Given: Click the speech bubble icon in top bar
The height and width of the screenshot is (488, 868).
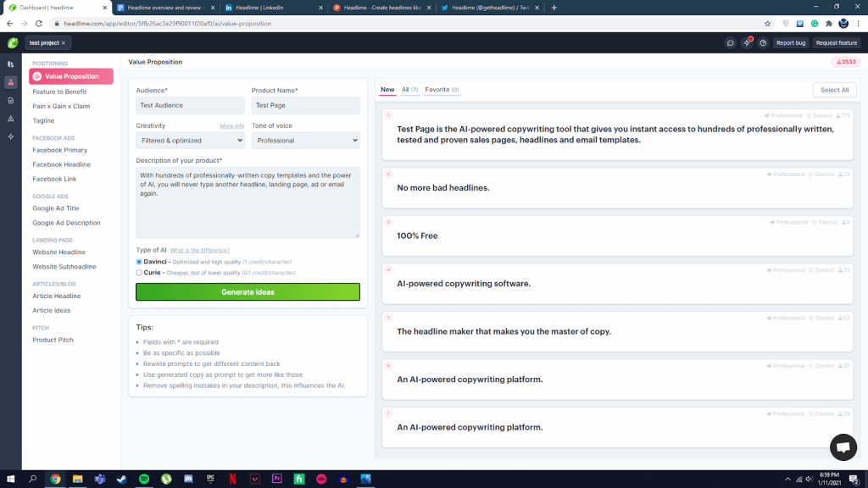Looking at the screenshot, I should tap(730, 42).
